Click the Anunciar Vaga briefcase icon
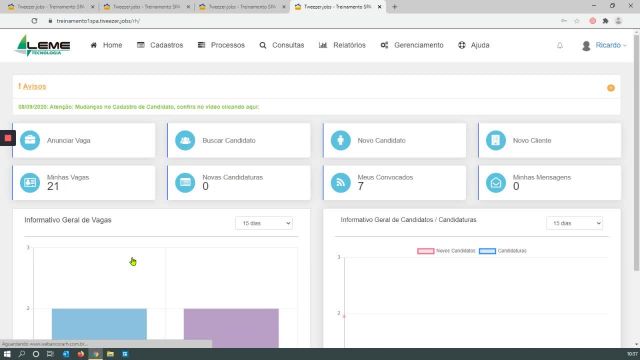 point(30,140)
